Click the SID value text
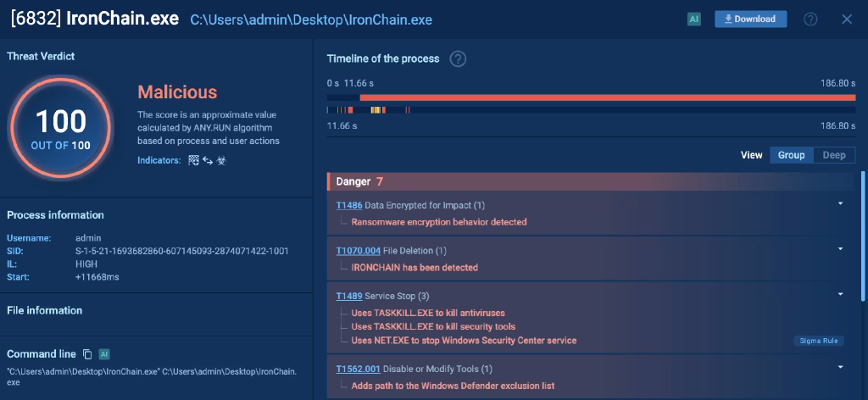The height and width of the screenshot is (400, 868). coord(182,251)
